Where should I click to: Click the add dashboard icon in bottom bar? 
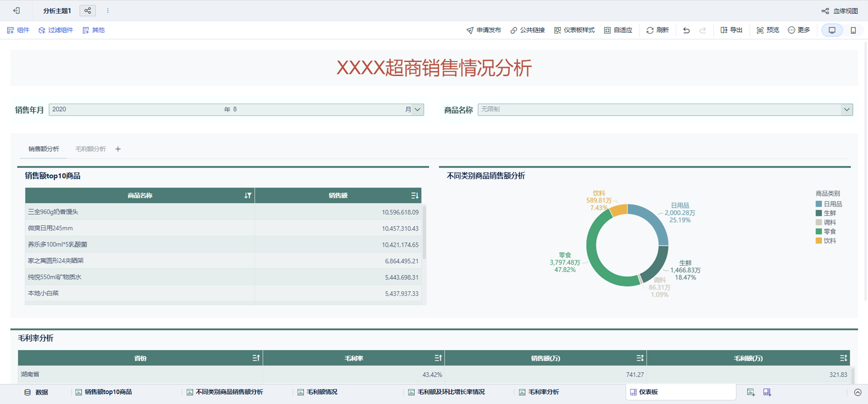pyautogui.click(x=767, y=392)
